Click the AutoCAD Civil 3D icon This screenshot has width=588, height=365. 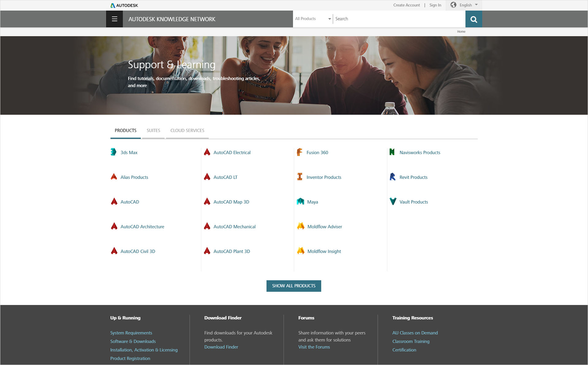pos(114,251)
